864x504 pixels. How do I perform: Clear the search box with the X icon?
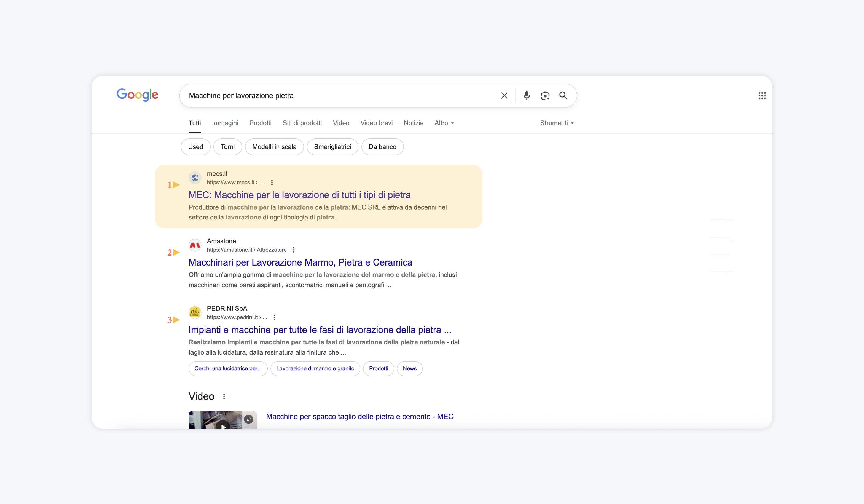[x=504, y=96]
